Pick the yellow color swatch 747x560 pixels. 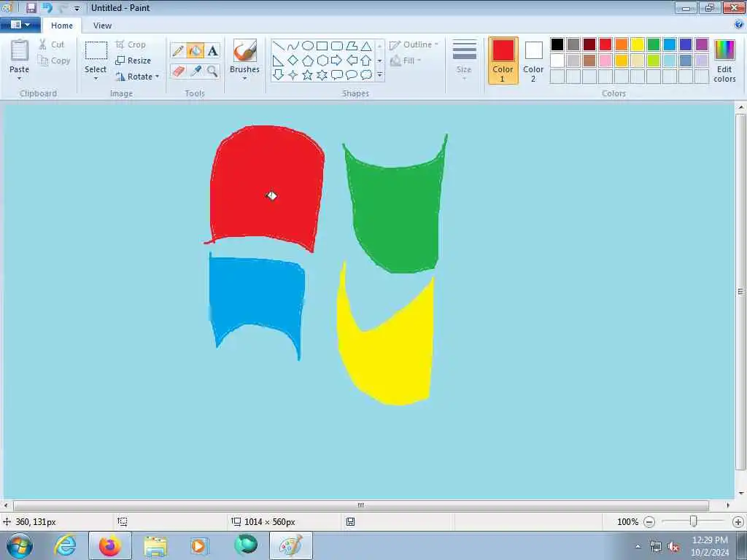point(638,44)
